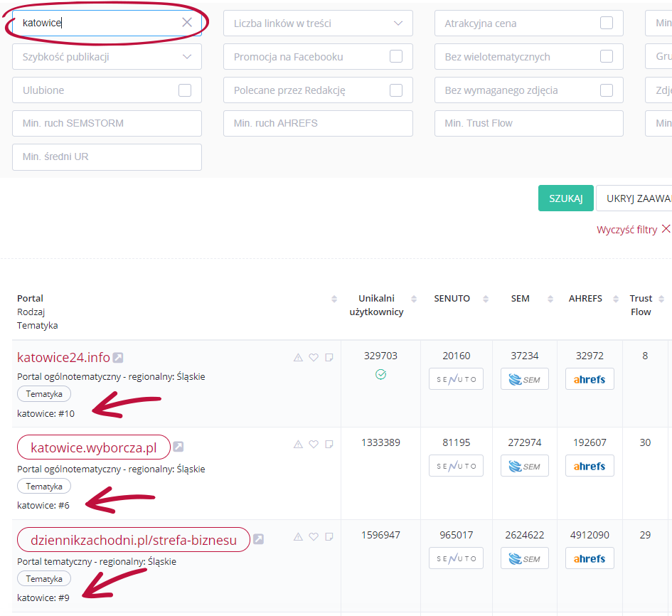Open SEM badge in katowice.wyborcza.pl row
Viewport: 672px width, 616px height.
[525, 465]
